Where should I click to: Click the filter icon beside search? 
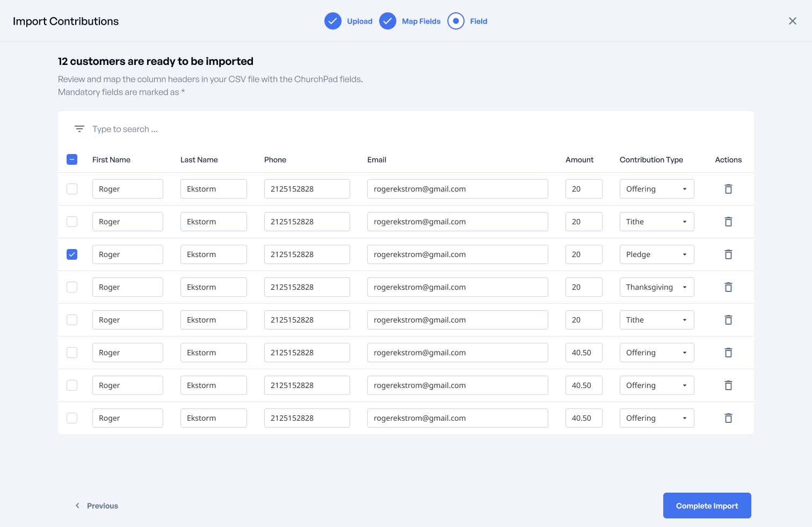[x=79, y=129]
